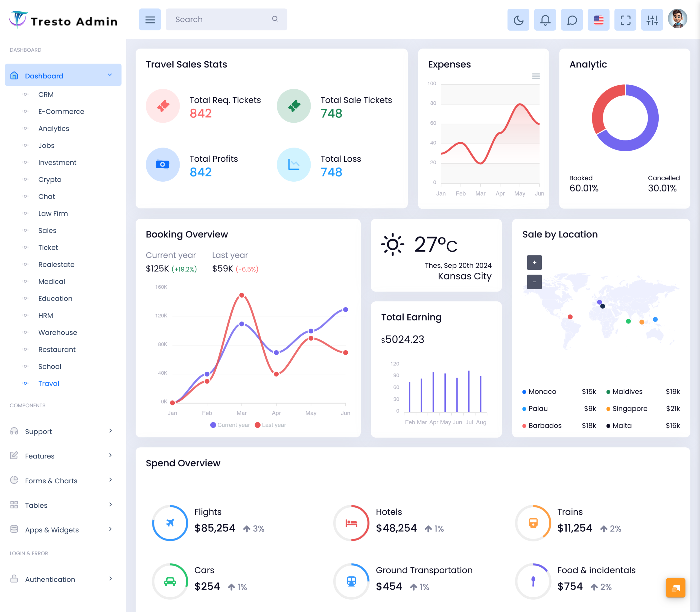The height and width of the screenshot is (612, 700).
Task: Click the Mar peak point on Last year line
Action: (242, 295)
